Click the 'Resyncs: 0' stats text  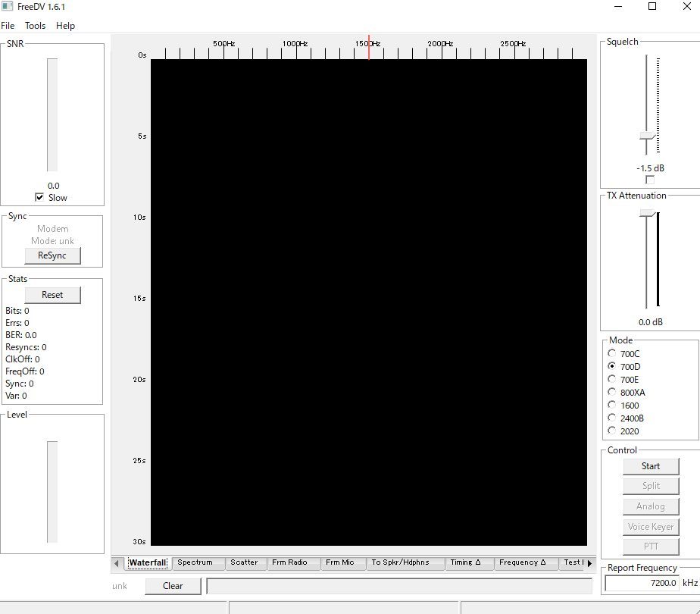coord(26,347)
